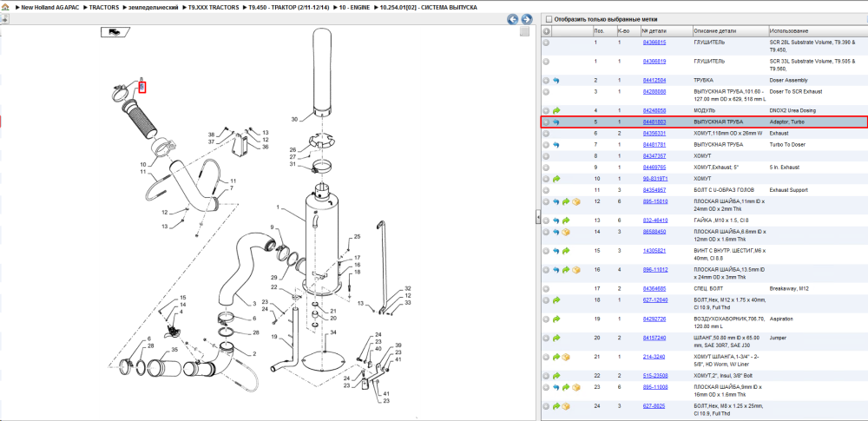The height and width of the screenshot is (421, 868).
Task: Toggle selection circle for МОДУЛЬ row
Action: pos(546,111)
